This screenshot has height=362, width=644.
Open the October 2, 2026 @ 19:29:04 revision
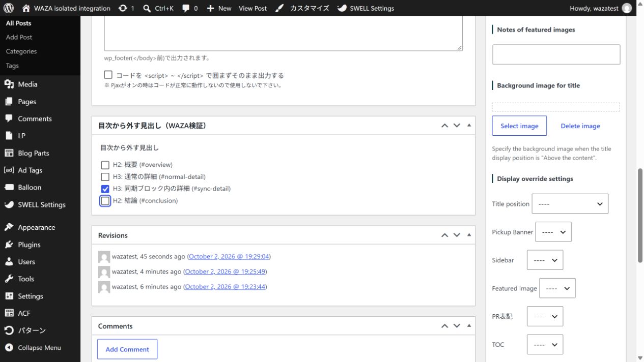[x=229, y=256]
